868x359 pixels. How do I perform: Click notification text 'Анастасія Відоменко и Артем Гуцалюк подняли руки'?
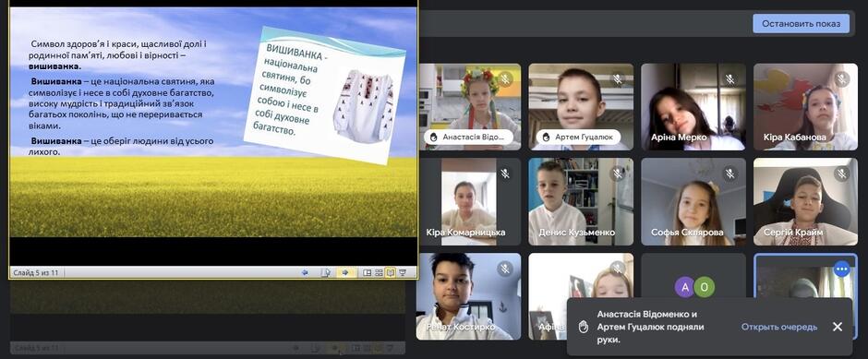[x=650, y=327]
